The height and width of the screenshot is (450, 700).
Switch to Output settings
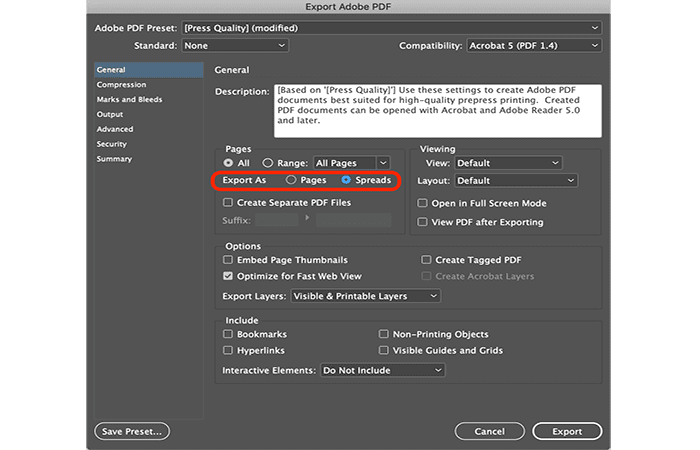point(149,114)
